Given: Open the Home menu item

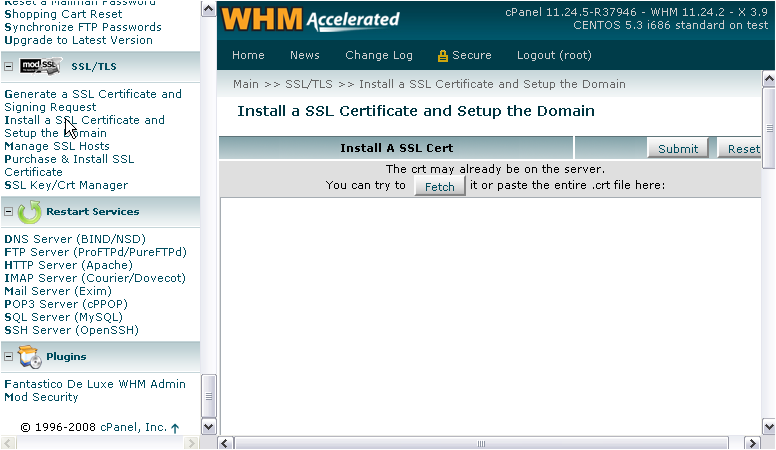Looking at the screenshot, I should click(248, 55).
